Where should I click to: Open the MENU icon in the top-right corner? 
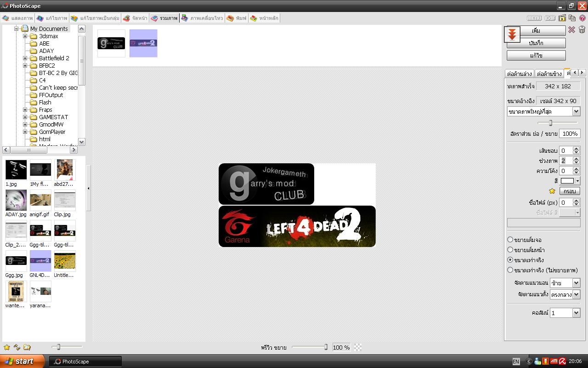point(534,18)
